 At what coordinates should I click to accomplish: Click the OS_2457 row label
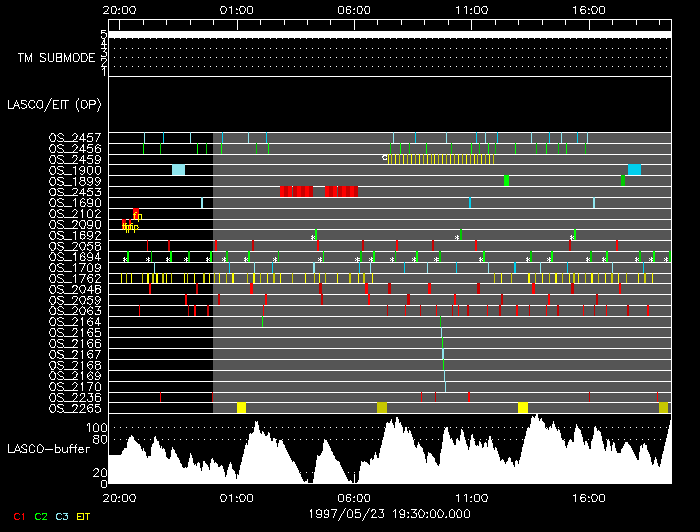tap(75, 137)
